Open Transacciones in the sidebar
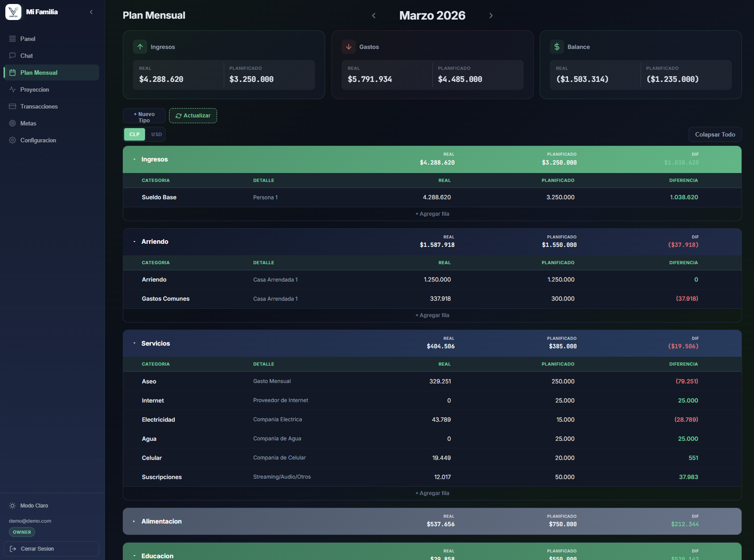 coord(51,106)
